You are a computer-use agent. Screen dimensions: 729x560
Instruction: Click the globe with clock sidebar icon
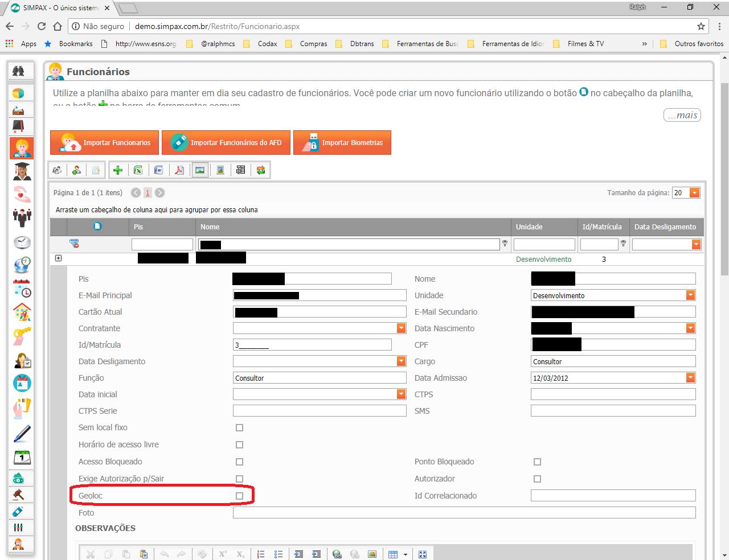click(21, 265)
